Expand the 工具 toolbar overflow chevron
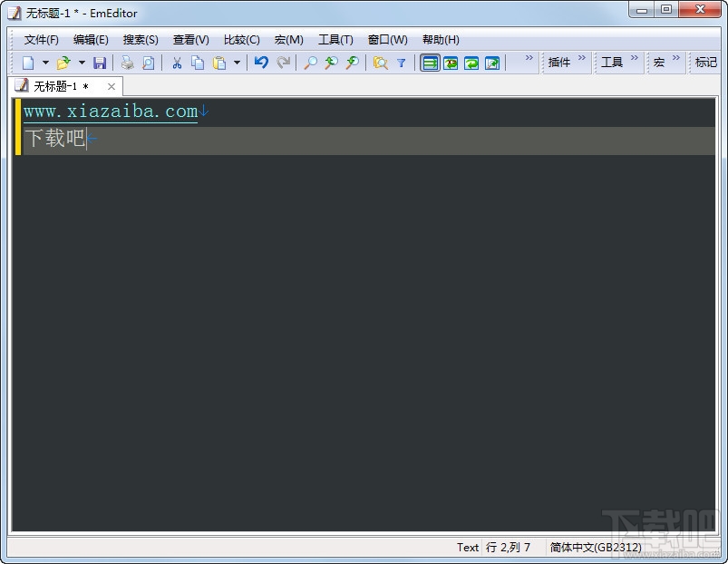728x564 pixels. click(x=635, y=57)
